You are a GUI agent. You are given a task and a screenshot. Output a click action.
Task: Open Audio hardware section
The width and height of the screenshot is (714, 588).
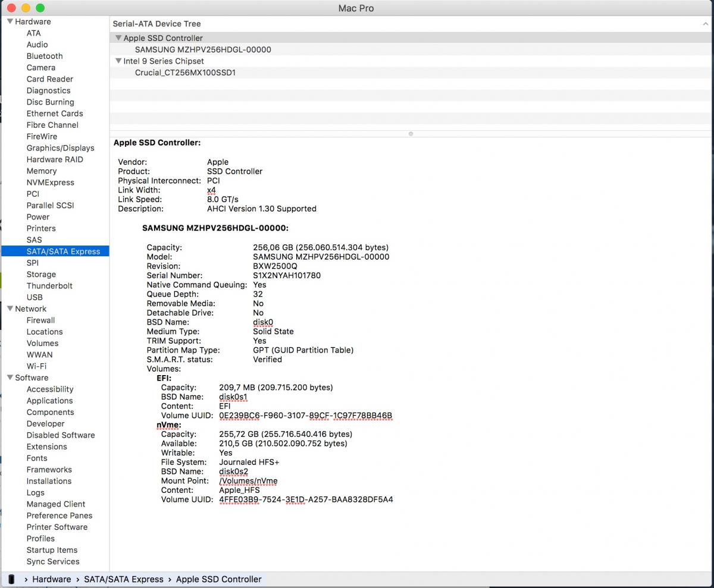tap(37, 45)
